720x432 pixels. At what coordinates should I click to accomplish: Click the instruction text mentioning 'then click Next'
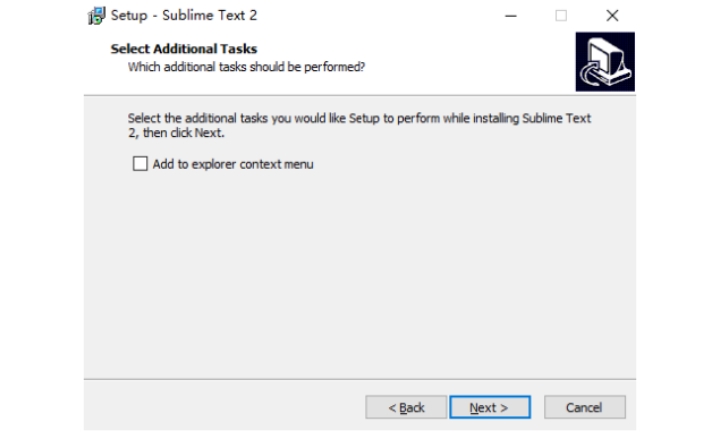pos(176,133)
